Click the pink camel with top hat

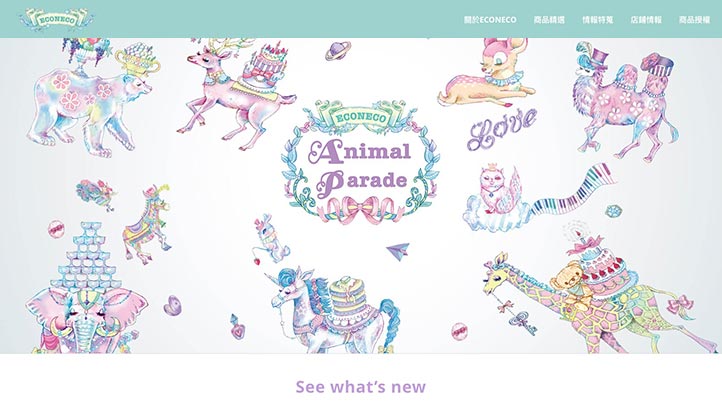tap(626, 104)
